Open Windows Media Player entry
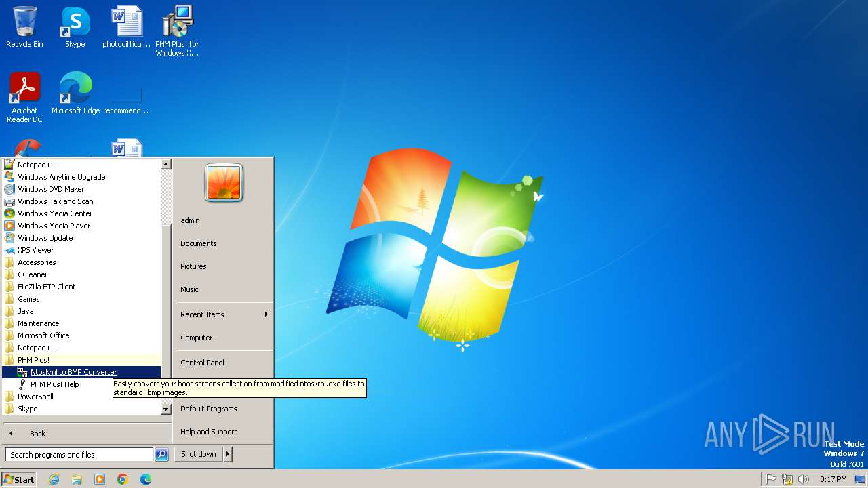The height and width of the screenshot is (488, 868). coord(81,226)
